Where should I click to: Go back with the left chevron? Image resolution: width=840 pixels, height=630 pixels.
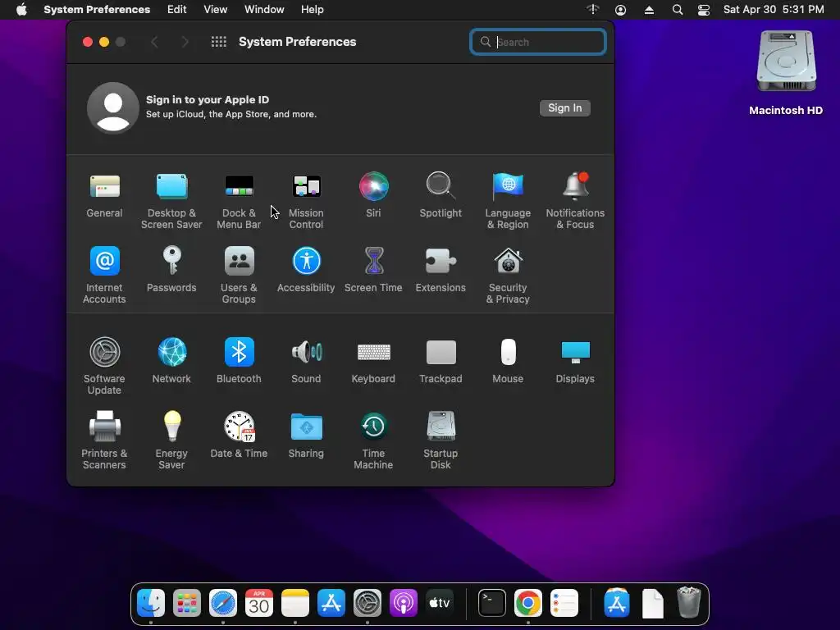click(155, 42)
